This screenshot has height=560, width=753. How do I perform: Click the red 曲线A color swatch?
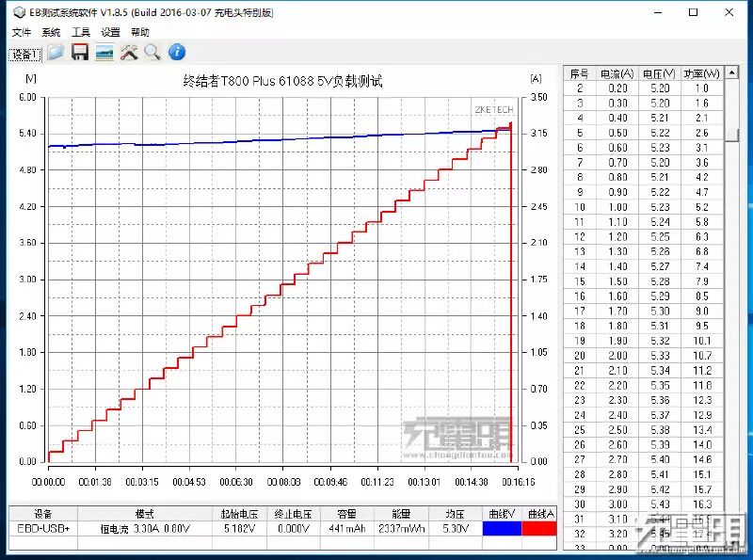[538, 528]
